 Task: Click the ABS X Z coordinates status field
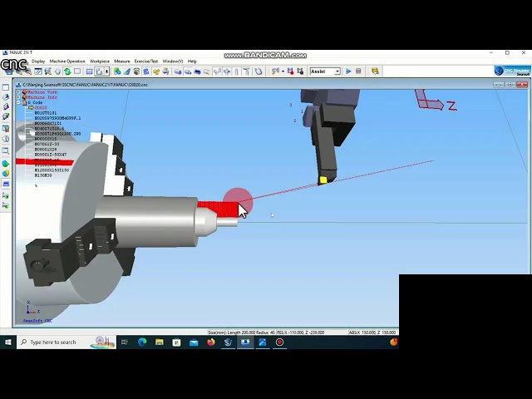[372, 332]
